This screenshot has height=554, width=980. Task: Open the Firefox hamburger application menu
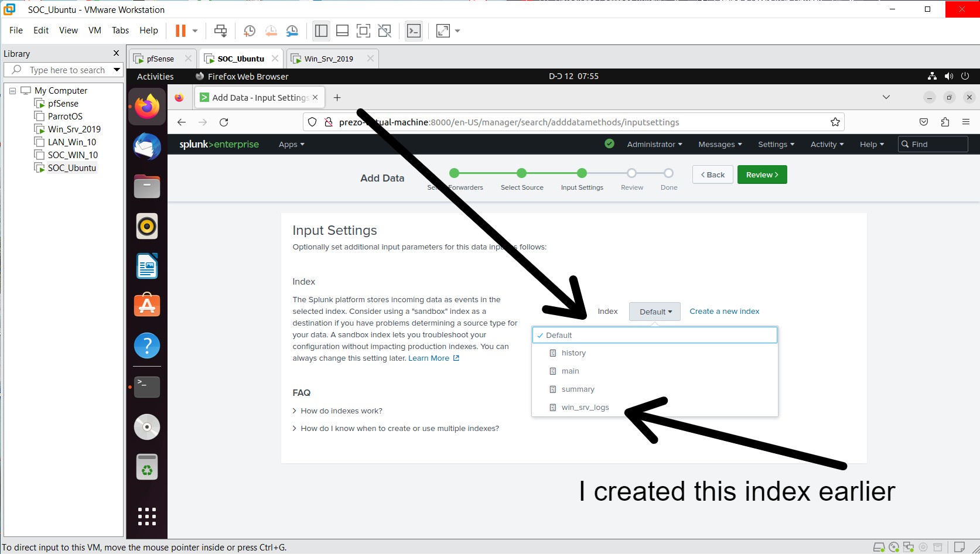966,122
